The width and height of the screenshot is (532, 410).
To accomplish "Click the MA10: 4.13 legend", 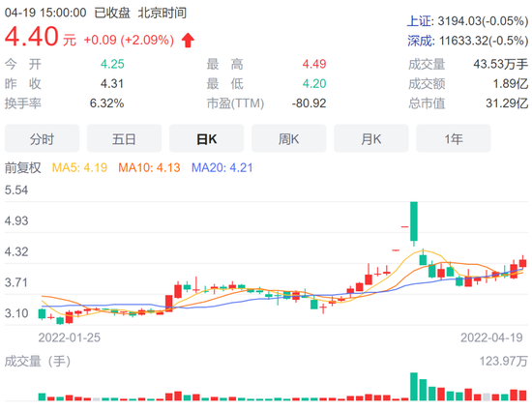I will (149, 167).
